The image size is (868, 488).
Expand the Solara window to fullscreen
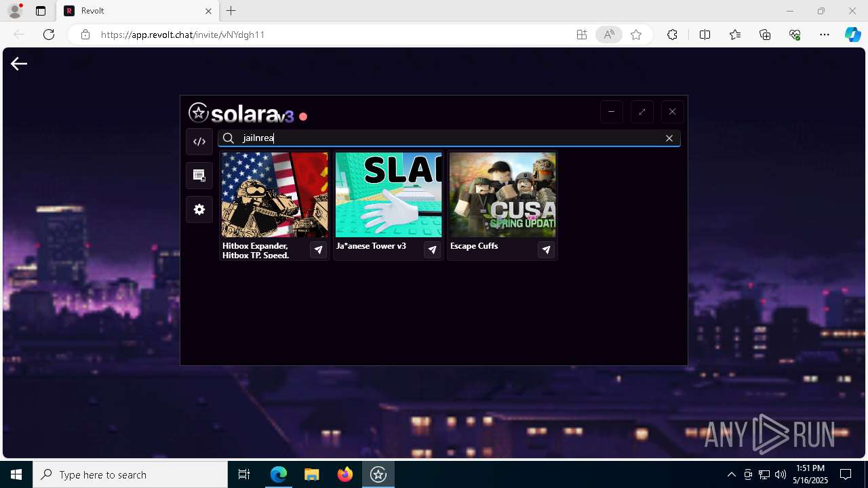click(642, 112)
